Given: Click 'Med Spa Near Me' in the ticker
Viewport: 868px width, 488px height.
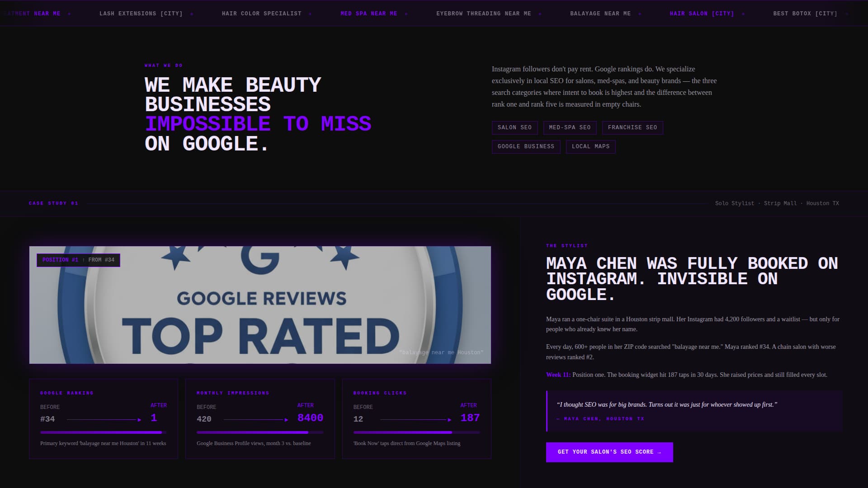Looking at the screenshot, I should click(x=369, y=14).
